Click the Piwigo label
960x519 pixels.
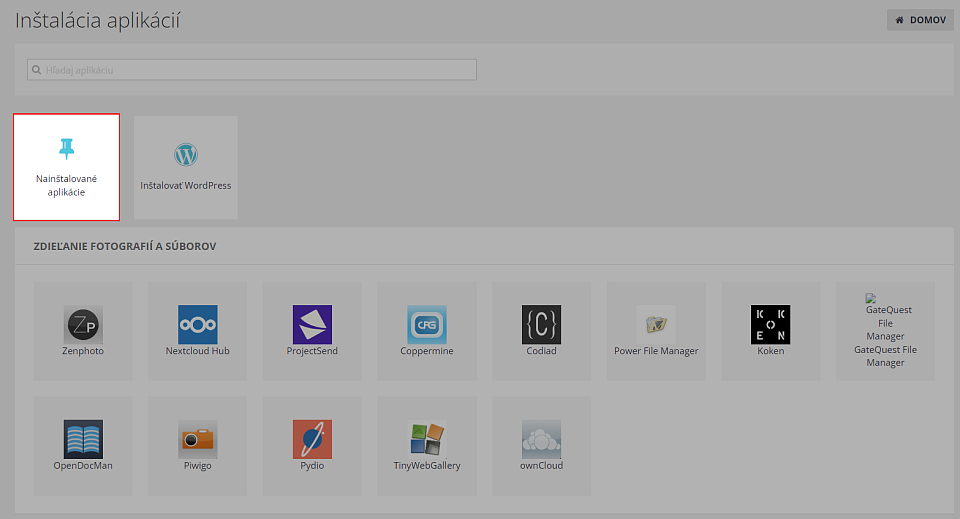tap(197, 465)
